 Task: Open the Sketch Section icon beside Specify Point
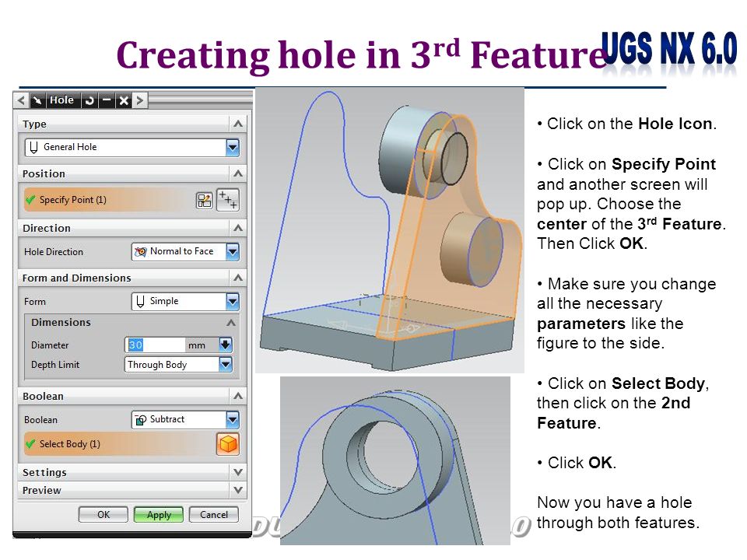pos(205,201)
